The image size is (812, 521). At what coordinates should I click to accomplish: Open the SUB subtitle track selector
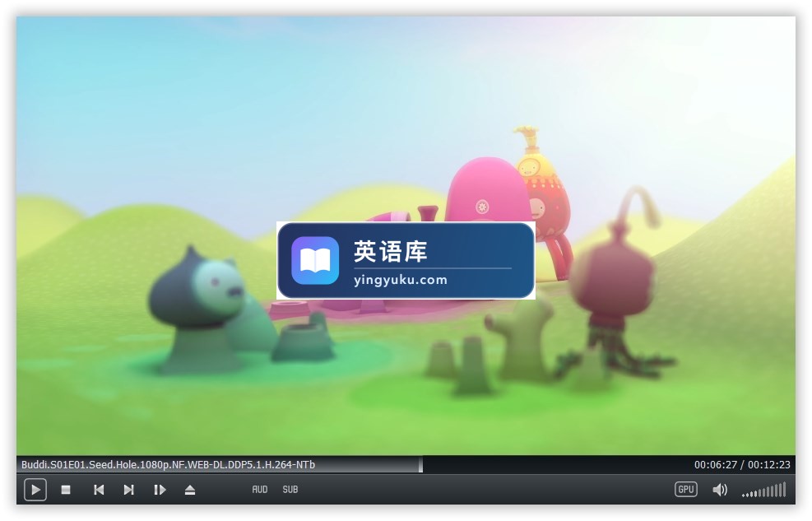click(290, 490)
